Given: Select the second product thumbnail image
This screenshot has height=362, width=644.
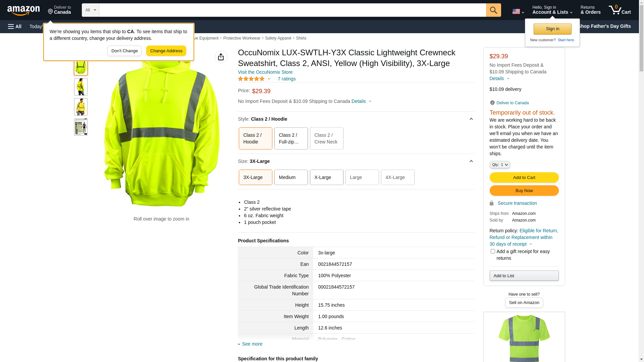Looking at the screenshot, I should (81, 87).
